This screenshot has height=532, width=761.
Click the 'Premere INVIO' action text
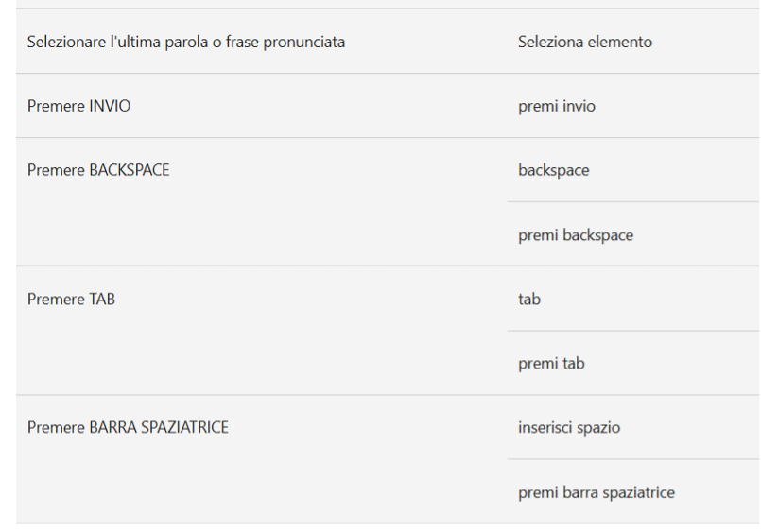coord(78,107)
